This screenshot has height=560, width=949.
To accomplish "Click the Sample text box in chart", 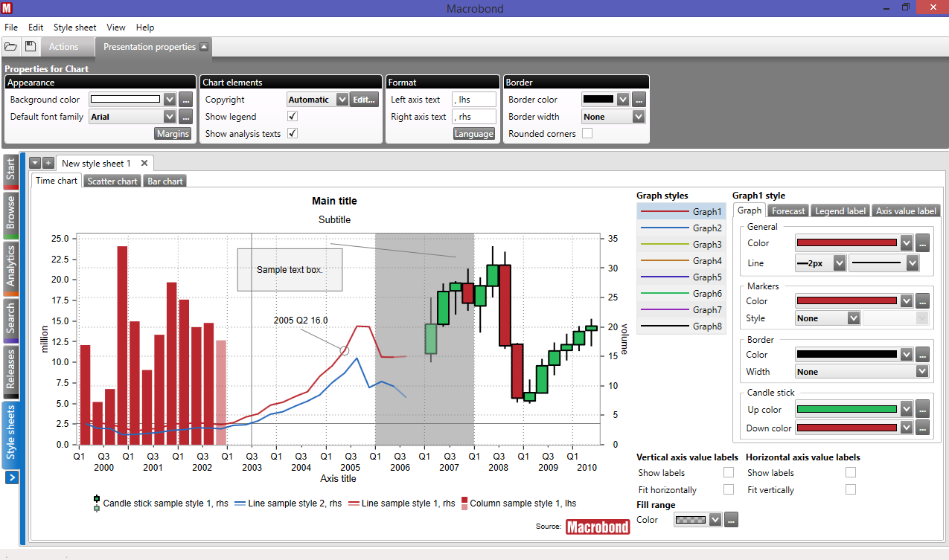I will tap(290, 269).
